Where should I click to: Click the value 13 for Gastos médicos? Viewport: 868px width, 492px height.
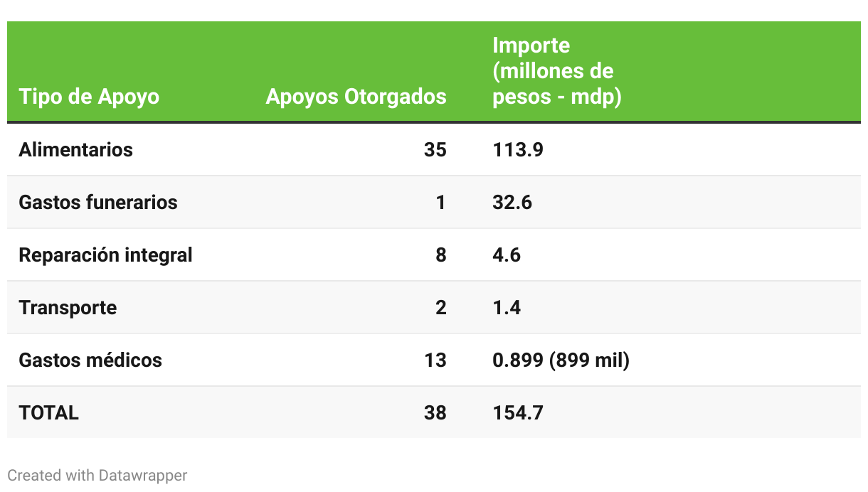click(435, 360)
